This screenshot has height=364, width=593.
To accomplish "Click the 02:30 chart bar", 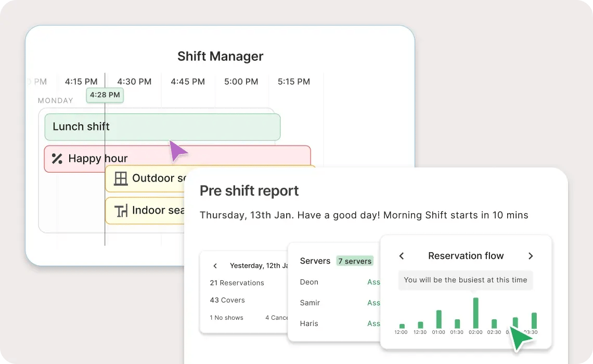I will 494,324.
